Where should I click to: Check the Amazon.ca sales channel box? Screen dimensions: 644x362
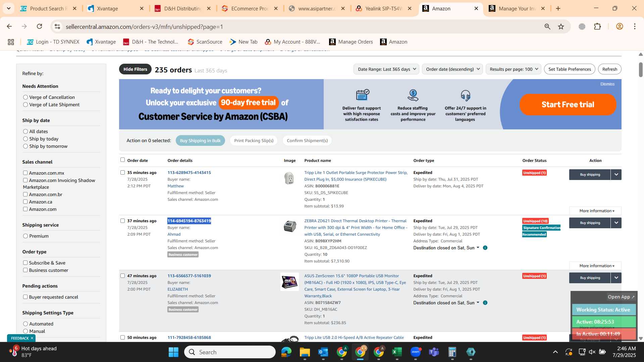coord(25,202)
